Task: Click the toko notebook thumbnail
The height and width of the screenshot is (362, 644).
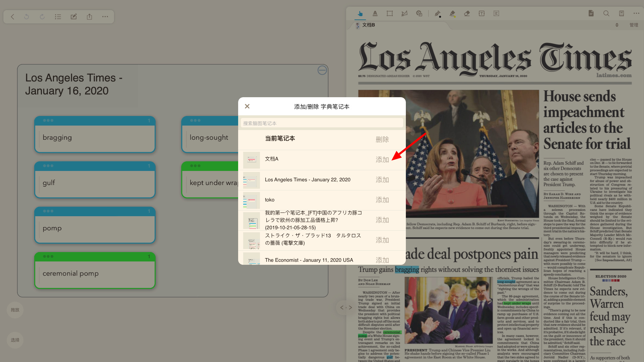Action: click(252, 200)
